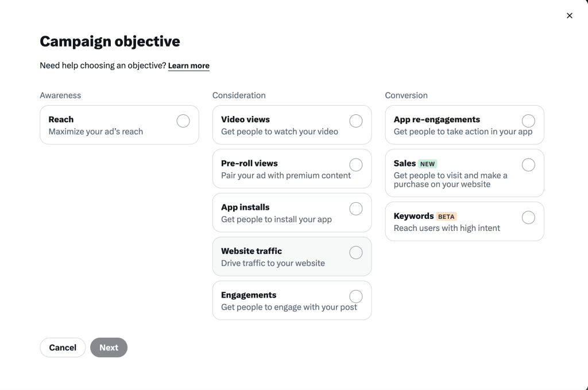Screen dimensions: 588x390
Task: Click 'Maximize your ad's reach' description
Action: 96,132
